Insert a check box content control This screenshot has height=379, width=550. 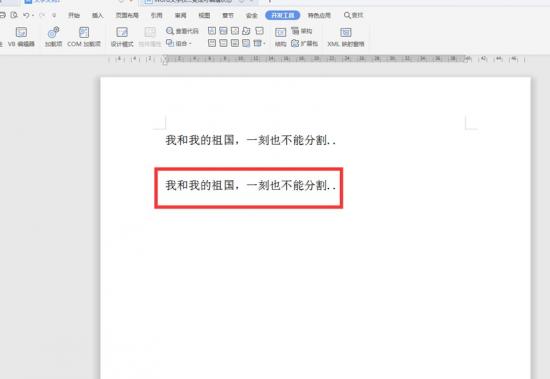[259, 31]
